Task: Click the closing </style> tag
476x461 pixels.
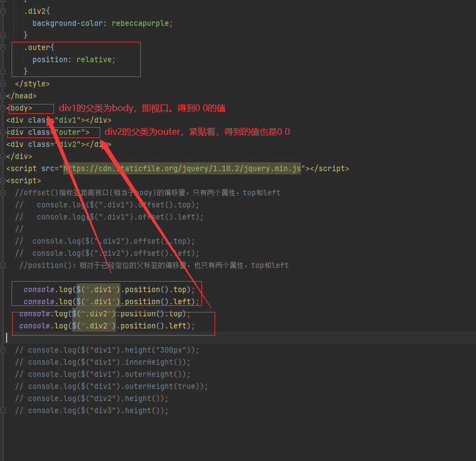Action: (32, 84)
